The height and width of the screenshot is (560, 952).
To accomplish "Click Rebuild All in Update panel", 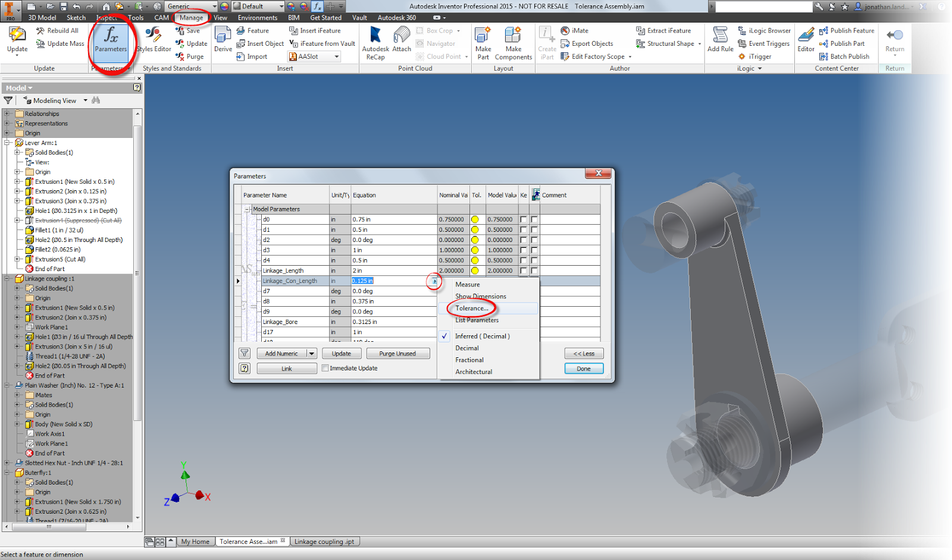I will (57, 31).
